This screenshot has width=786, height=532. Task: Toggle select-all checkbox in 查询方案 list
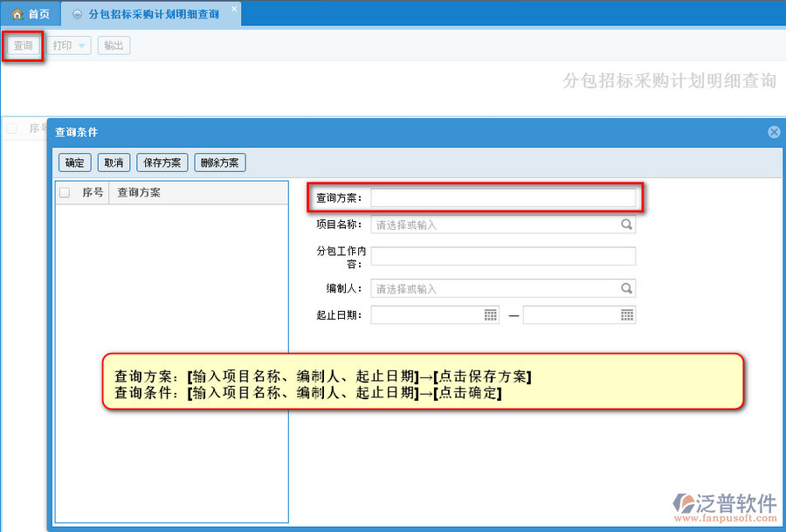coord(65,192)
